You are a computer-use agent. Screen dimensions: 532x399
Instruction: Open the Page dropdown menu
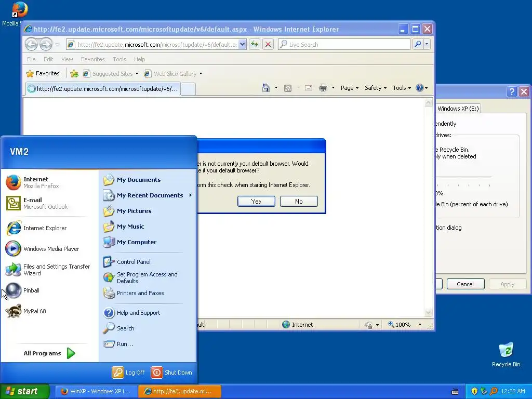click(x=350, y=88)
